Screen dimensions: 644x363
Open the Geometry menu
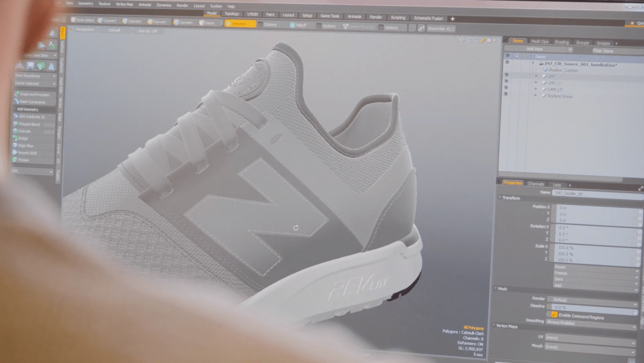click(x=86, y=3)
